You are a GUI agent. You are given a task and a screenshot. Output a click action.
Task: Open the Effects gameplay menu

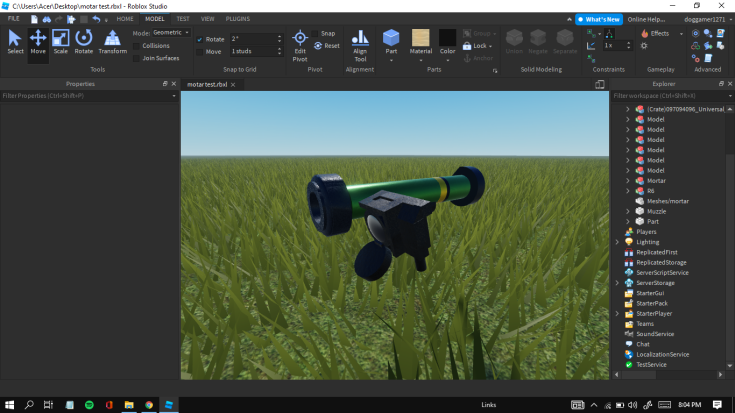click(661, 33)
